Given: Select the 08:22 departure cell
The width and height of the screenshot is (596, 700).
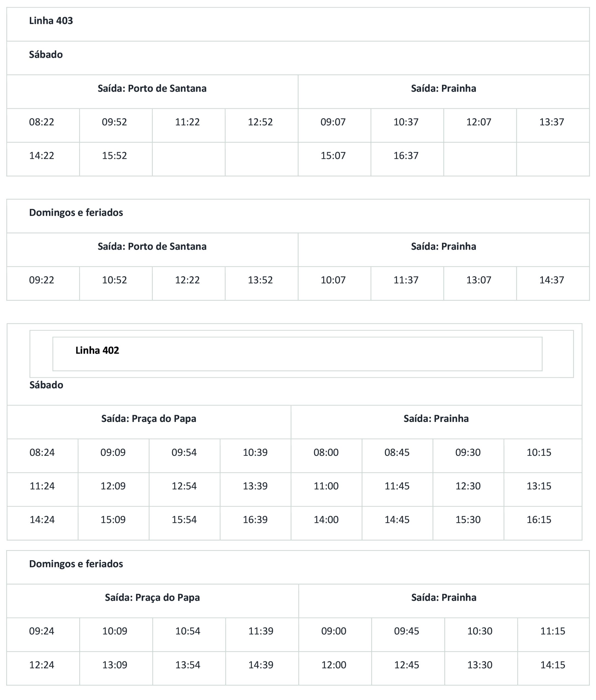Looking at the screenshot, I should pos(42,122).
